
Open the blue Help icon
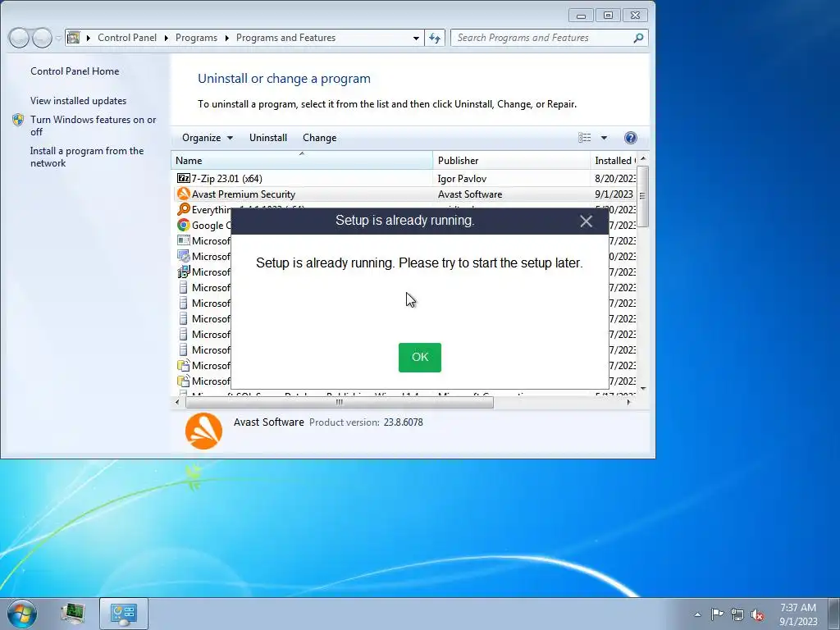coord(631,138)
